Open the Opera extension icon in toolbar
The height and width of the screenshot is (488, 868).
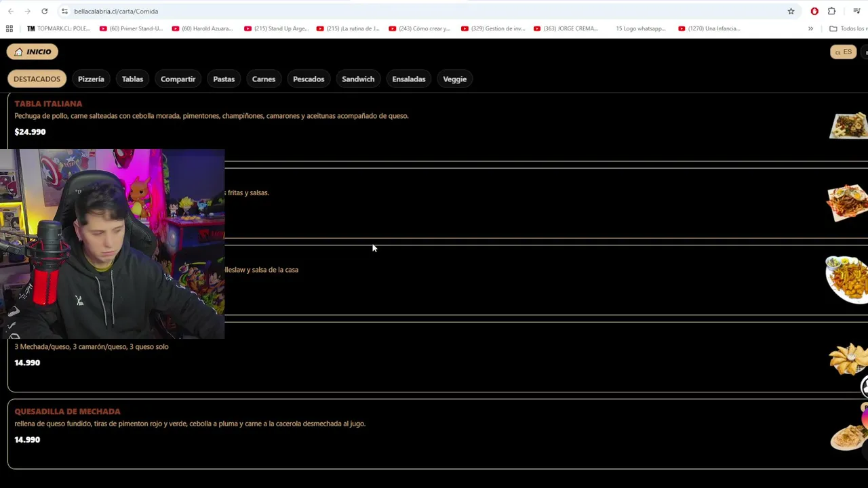[814, 11]
